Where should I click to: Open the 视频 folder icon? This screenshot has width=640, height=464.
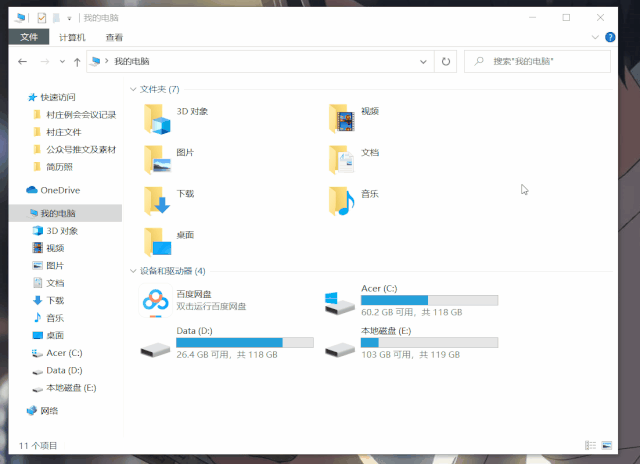(342, 119)
